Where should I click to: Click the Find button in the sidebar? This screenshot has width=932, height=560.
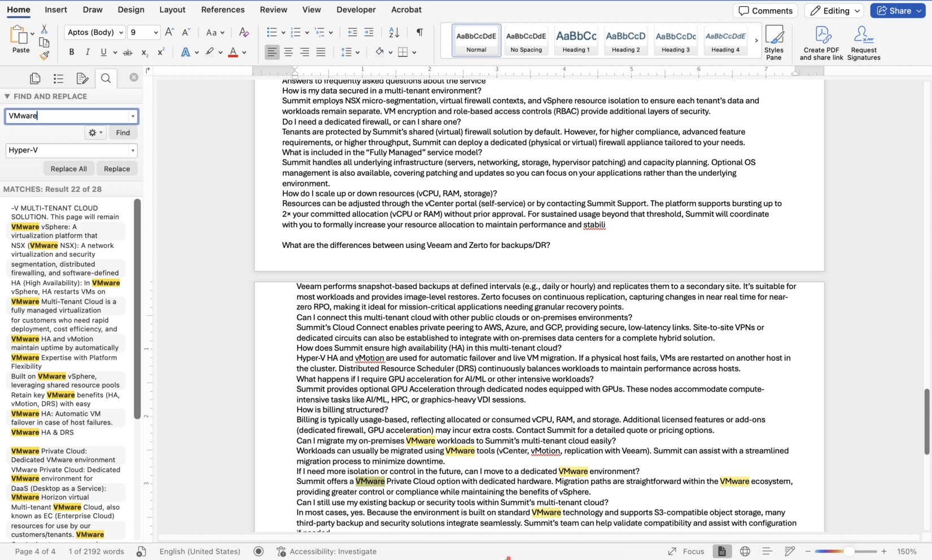[123, 133]
